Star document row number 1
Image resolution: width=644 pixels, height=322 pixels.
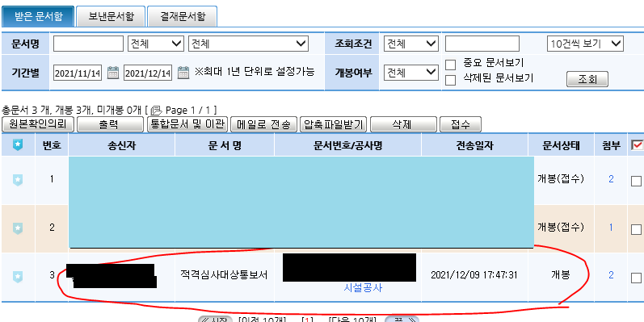coord(18,180)
